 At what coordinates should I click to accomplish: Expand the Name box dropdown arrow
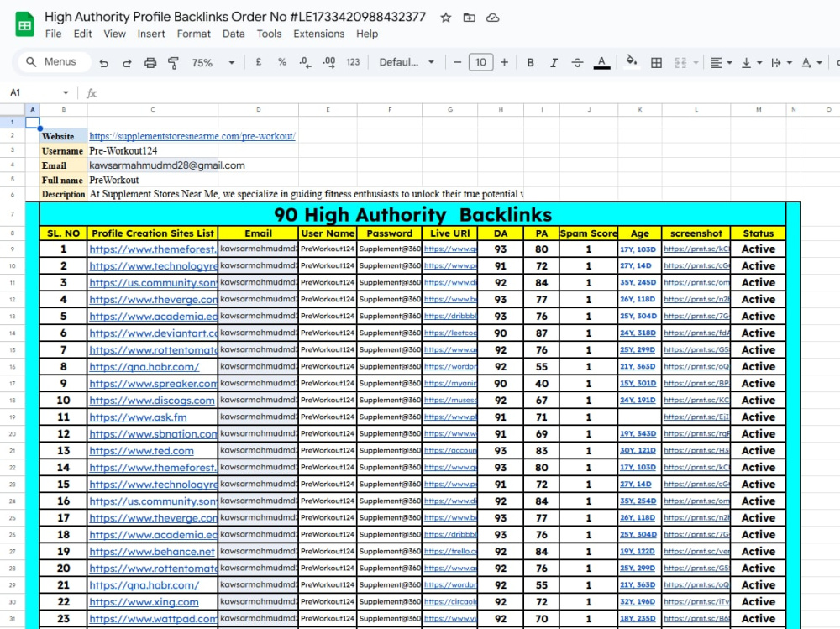(66, 92)
